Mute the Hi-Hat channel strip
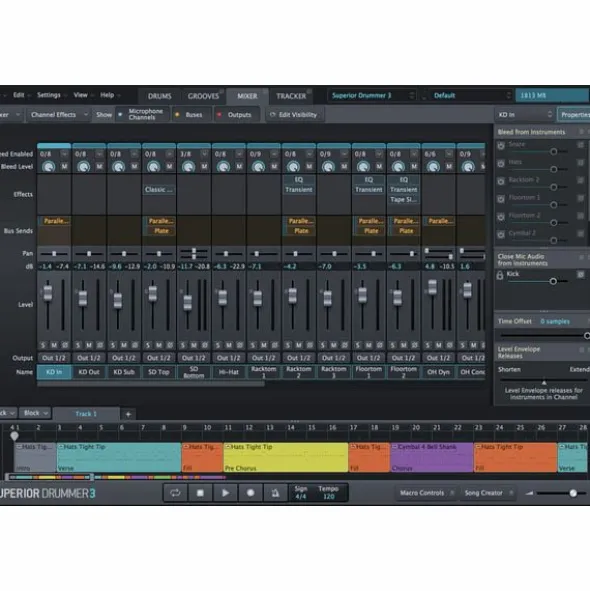The width and height of the screenshot is (590, 591). pos(229,345)
